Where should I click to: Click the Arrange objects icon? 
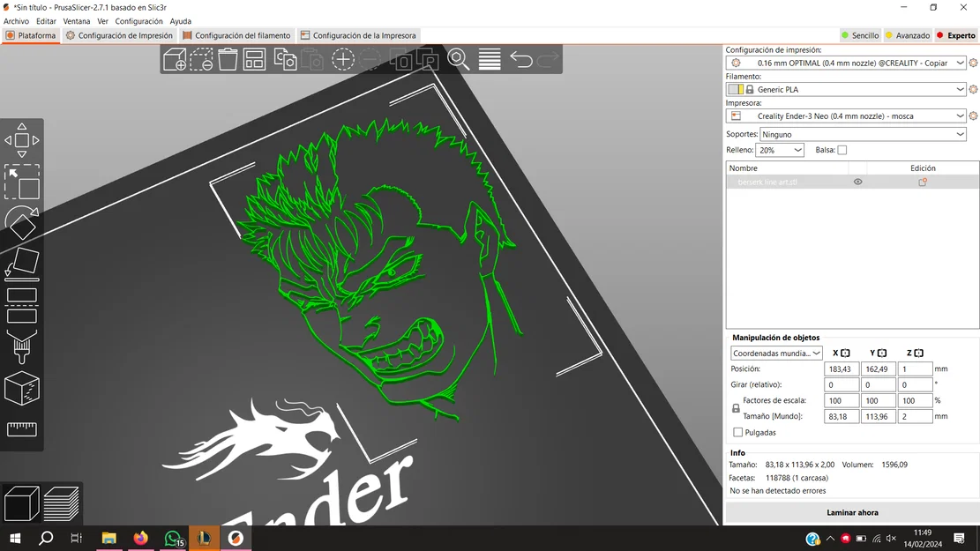click(x=254, y=59)
